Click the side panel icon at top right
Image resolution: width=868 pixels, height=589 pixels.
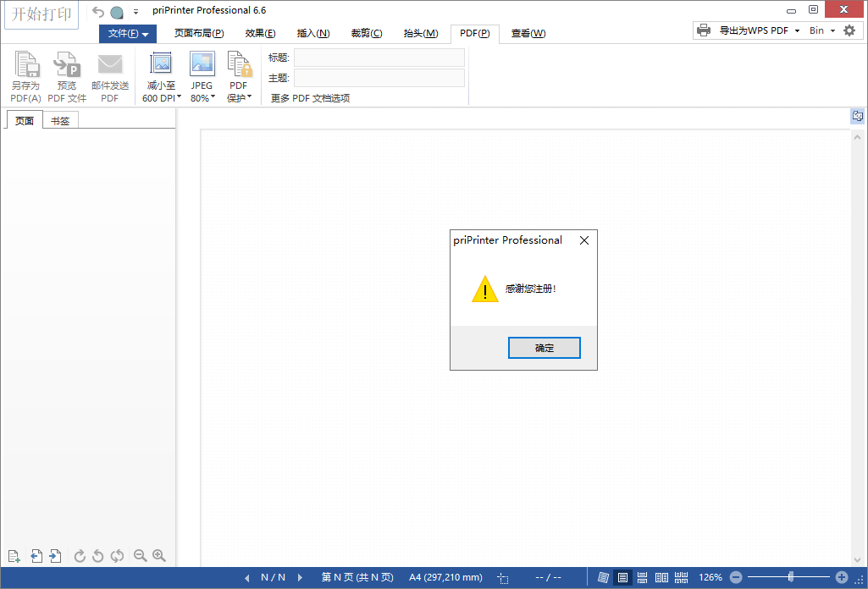point(858,116)
